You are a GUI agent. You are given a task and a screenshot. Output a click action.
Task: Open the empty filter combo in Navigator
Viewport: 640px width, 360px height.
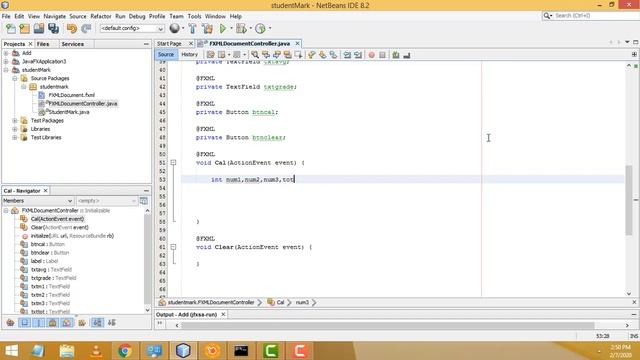(x=107, y=201)
